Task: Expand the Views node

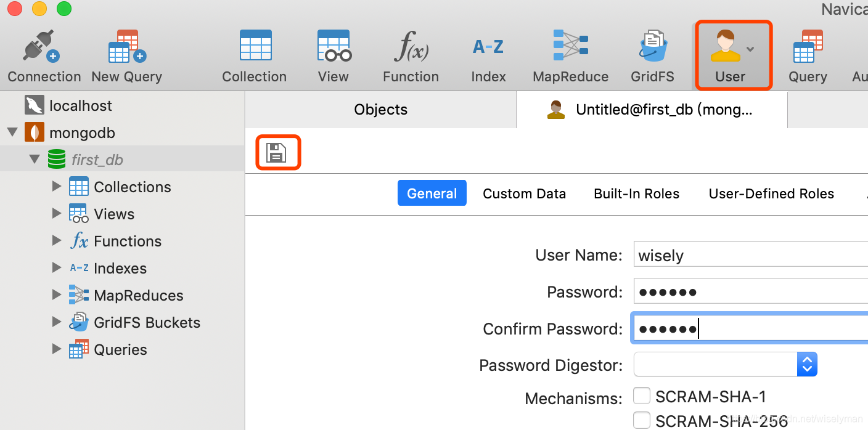Action: click(x=57, y=213)
